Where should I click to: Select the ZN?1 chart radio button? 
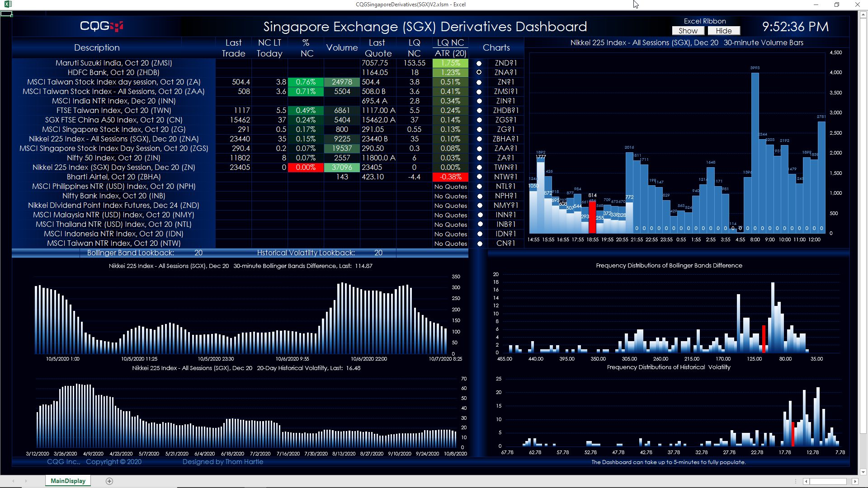[x=479, y=82]
